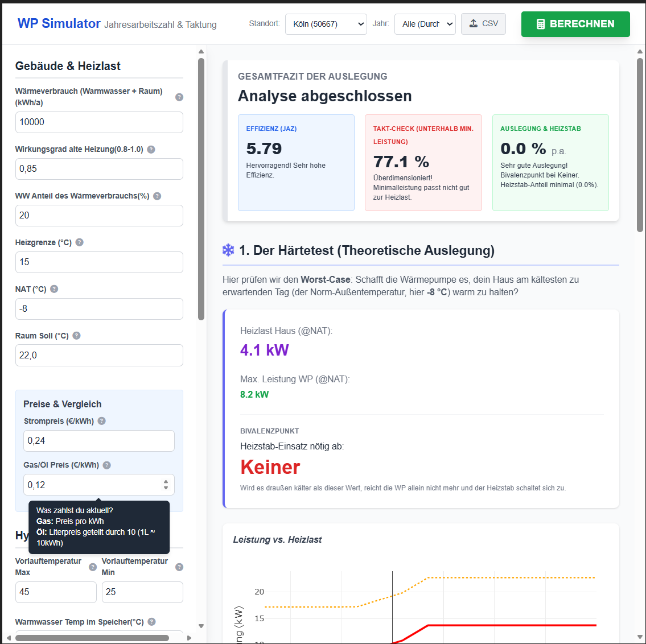Image resolution: width=646 pixels, height=644 pixels.
Task: Click the sidebar horizontal scrollbar thumb
Action: click(92, 638)
